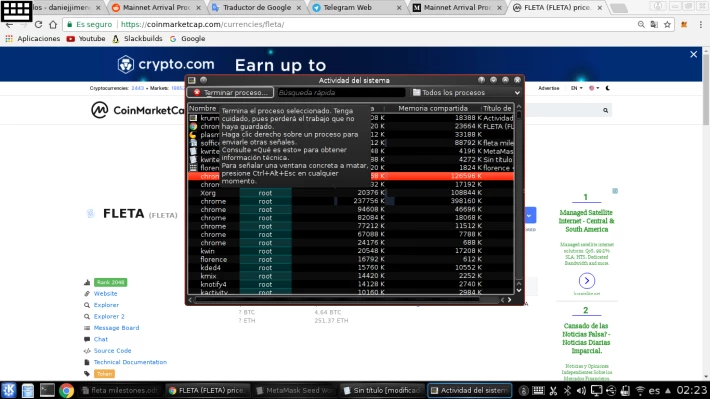Open the Technical Documentation link
710x399 pixels.
(130, 362)
